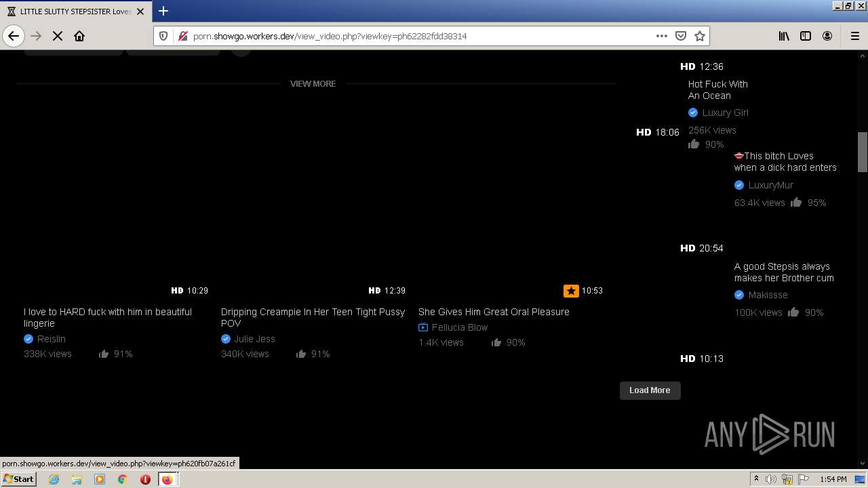Image resolution: width=868 pixels, height=488 pixels.
Task: Open a new browser tab
Action: [x=163, y=11]
